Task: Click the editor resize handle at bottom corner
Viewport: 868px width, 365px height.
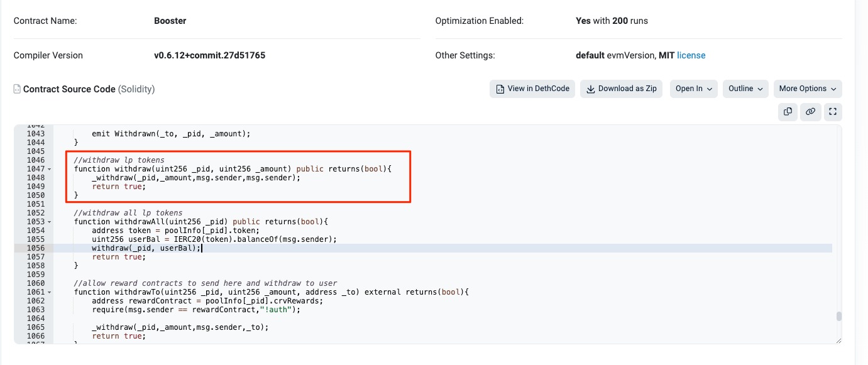Action: pyautogui.click(x=838, y=340)
